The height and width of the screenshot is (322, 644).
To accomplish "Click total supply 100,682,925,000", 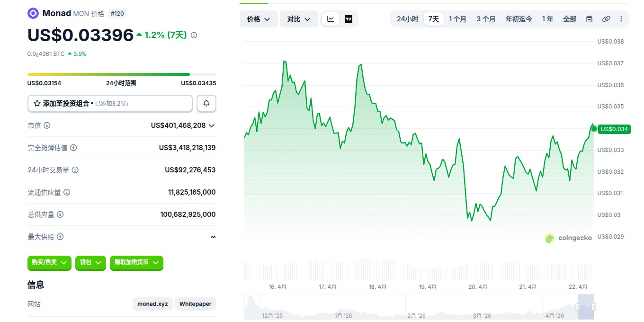I will click(188, 215).
